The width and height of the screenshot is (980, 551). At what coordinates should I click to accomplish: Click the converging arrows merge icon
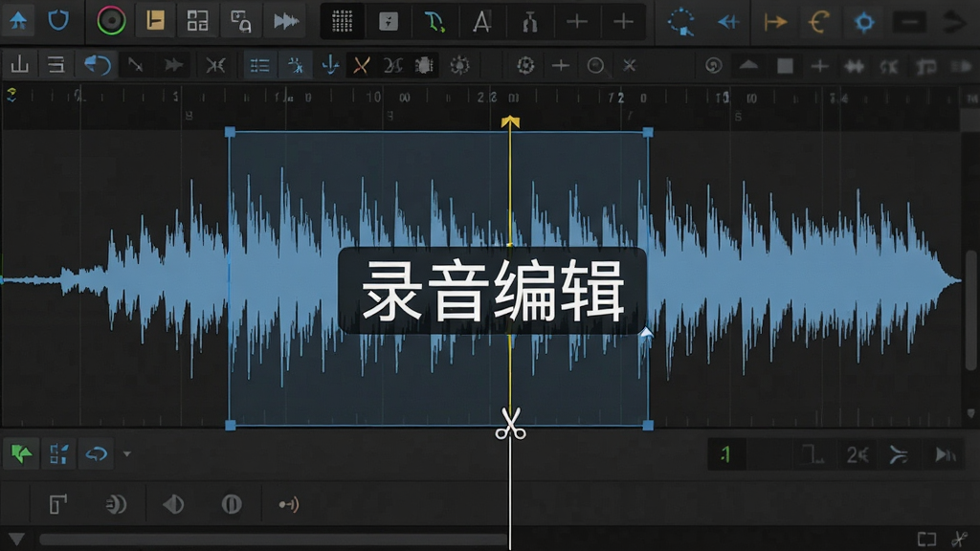(215, 65)
